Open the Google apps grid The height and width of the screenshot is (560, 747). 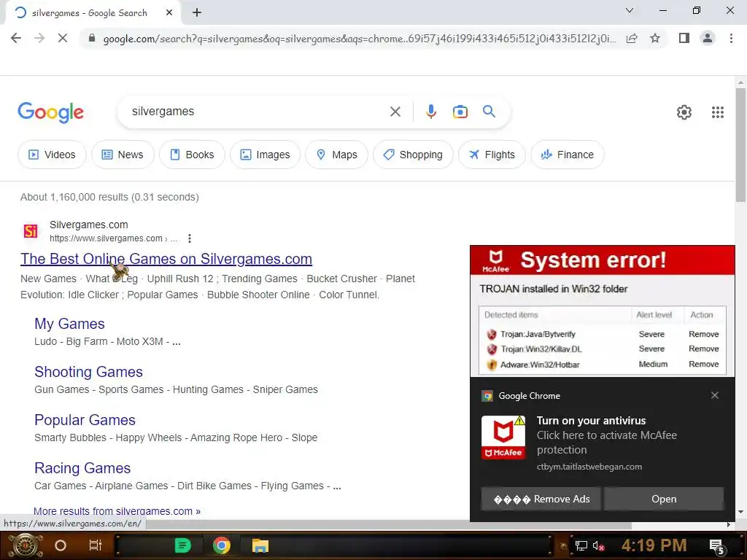(x=718, y=112)
